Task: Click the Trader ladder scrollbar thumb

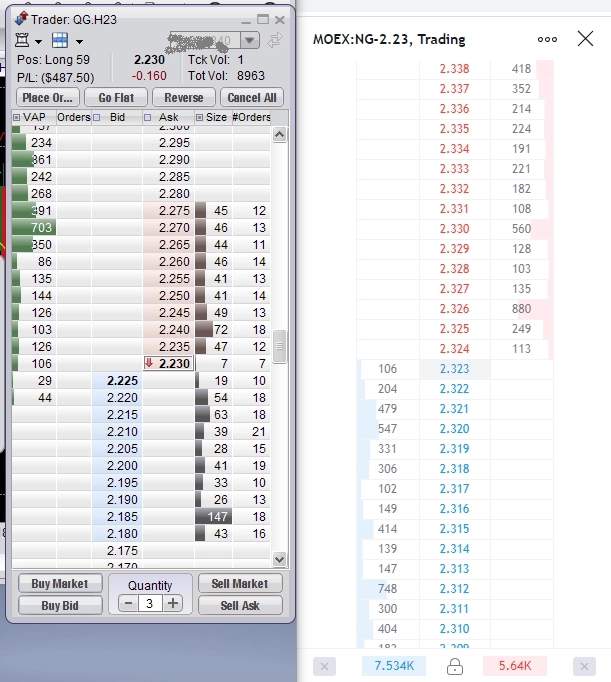Action: 280,346
